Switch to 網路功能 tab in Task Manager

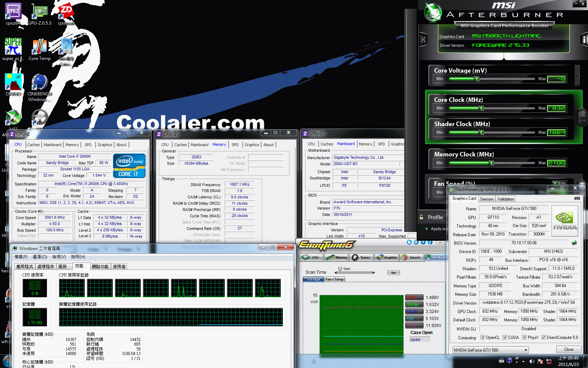[x=100, y=267]
